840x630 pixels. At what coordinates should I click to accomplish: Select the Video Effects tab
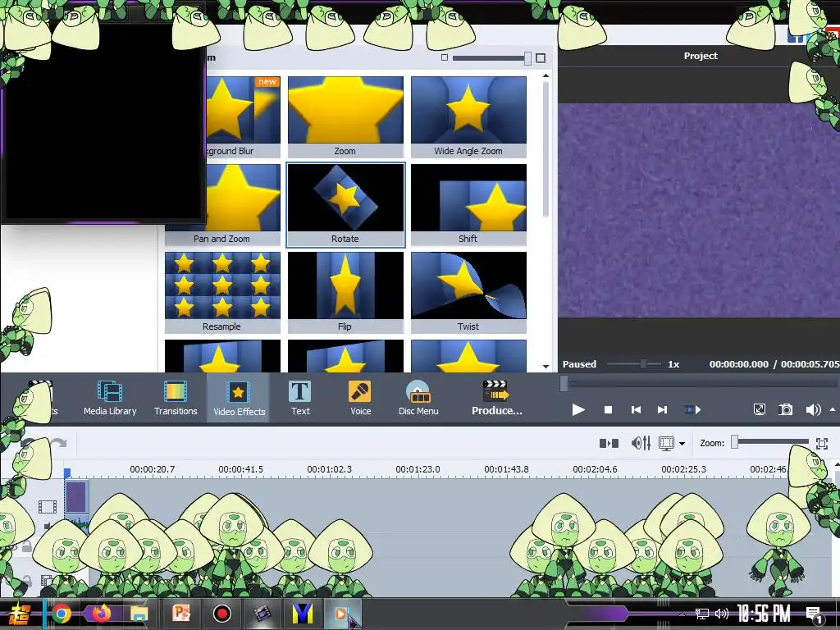point(239,398)
